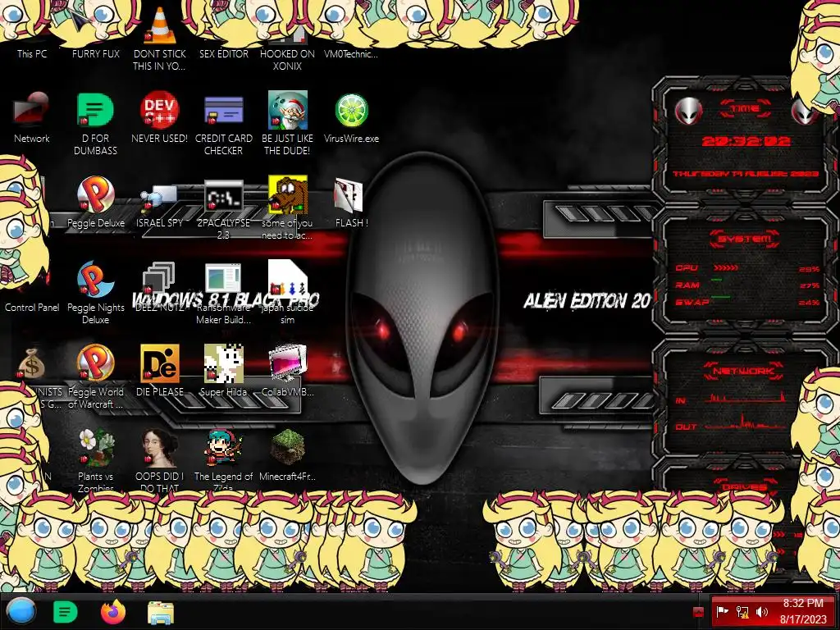Launch Peggle World of Warcraft shortcut
Viewport: 840px width, 630px height.
[95, 363]
